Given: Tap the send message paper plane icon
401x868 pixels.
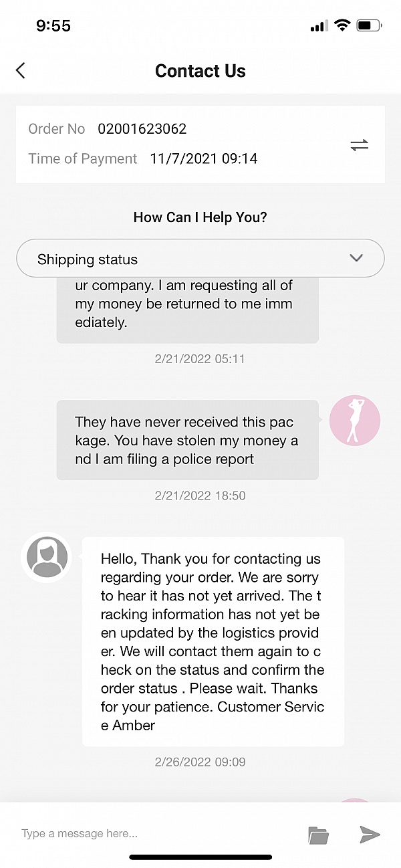Looking at the screenshot, I should (x=370, y=834).
